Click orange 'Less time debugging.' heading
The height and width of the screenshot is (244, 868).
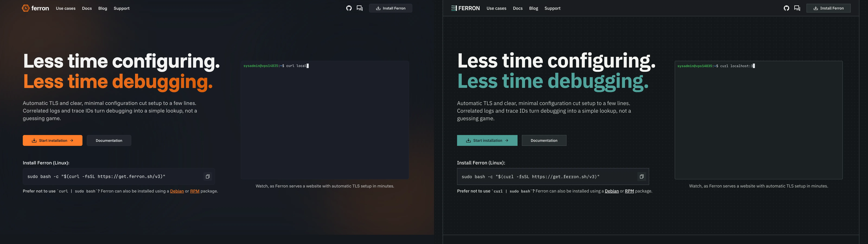click(118, 82)
